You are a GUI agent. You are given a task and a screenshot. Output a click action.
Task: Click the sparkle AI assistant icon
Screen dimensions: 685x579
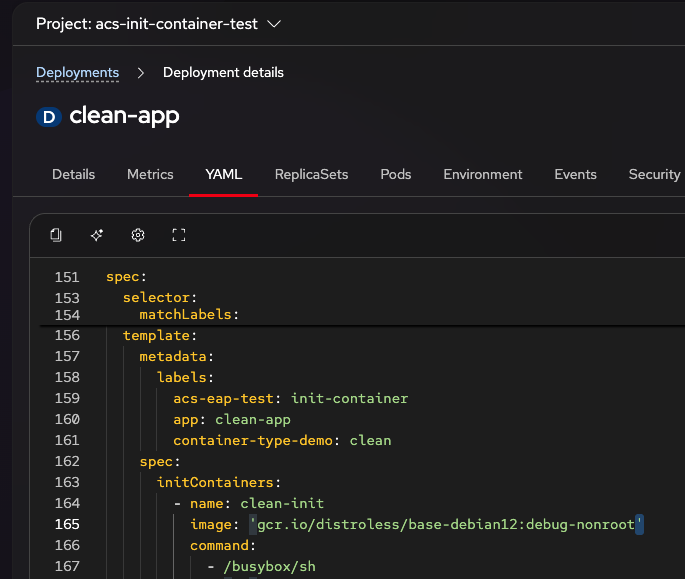pyautogui.click(x=97, y=235)
